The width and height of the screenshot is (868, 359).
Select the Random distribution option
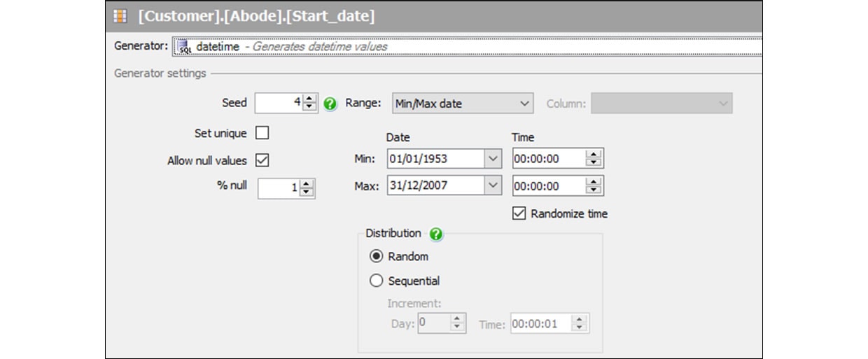(377, 256)
